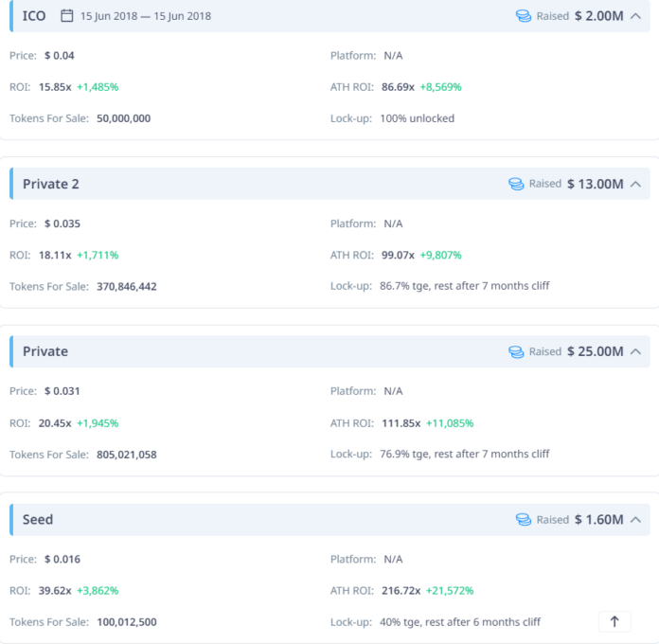Click the 805,021,058 tokens for sale value
Image resolution: width=659 pixels, height=644 pixels.
click(126, 455)
